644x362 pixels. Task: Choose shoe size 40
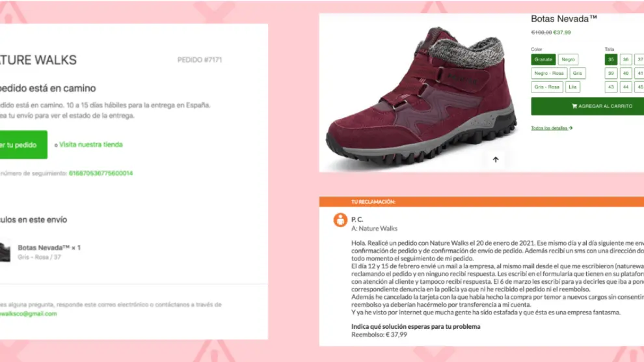pyautogui.click(x=626, y=73)
